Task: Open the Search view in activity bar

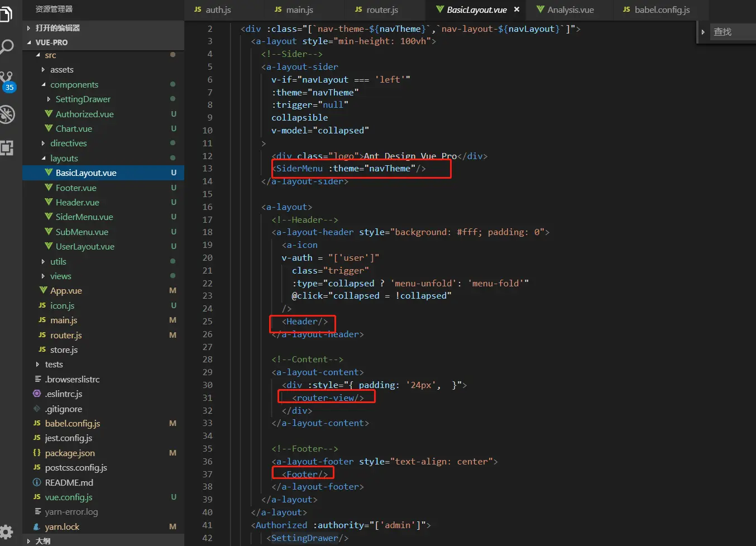Action: point(6,47)
